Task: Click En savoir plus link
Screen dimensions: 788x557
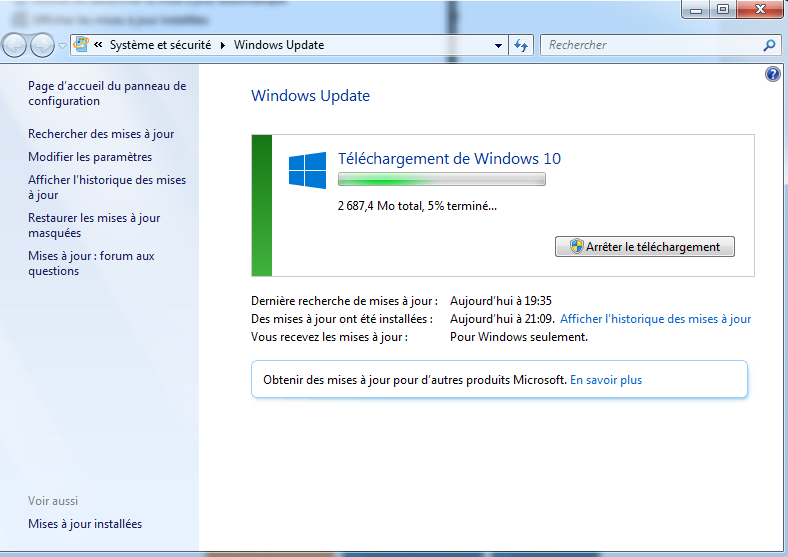Action: [606, 380]
